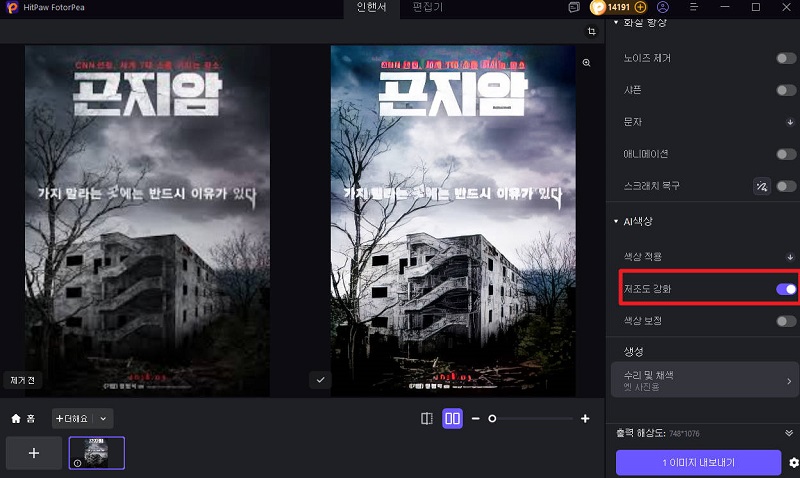Select the 곤지암 poster thumbnail

(97, 453)
